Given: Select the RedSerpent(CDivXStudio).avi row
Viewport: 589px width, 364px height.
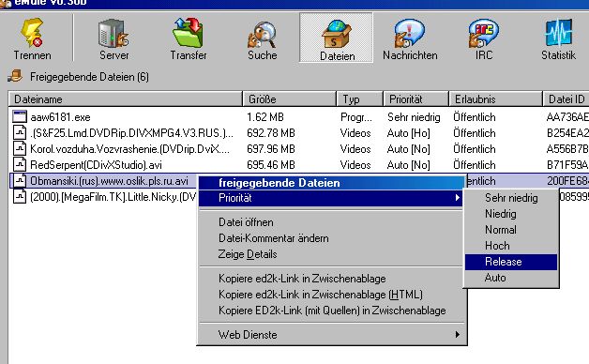Looking at the screenshot, I should pyautogui.click(x=298, y=164).
